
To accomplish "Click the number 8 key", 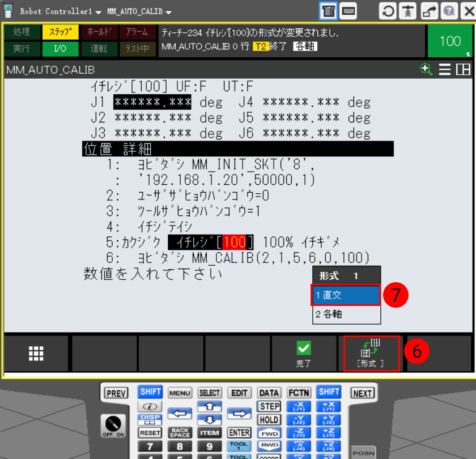I will pyautogui.click(x=180, y=447).
